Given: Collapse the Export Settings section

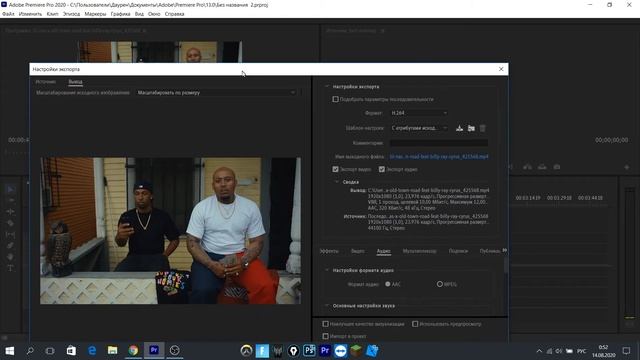Looking at the screenshot, I should tap(327, 87).
